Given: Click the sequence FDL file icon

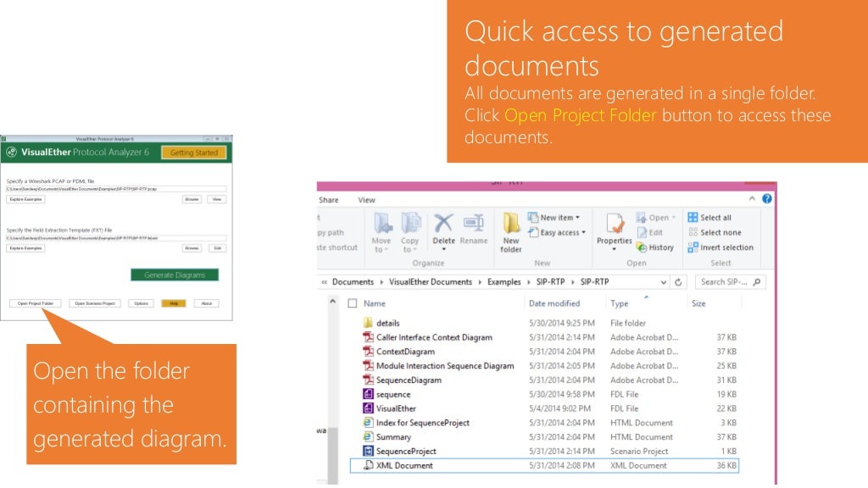Looking at the screenshot, I should point(368,394).
